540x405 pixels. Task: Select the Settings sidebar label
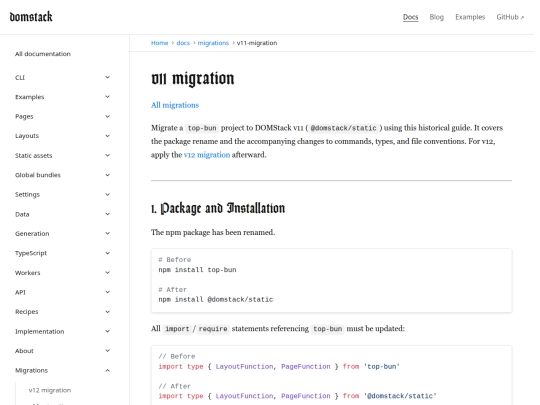[27, 195]
